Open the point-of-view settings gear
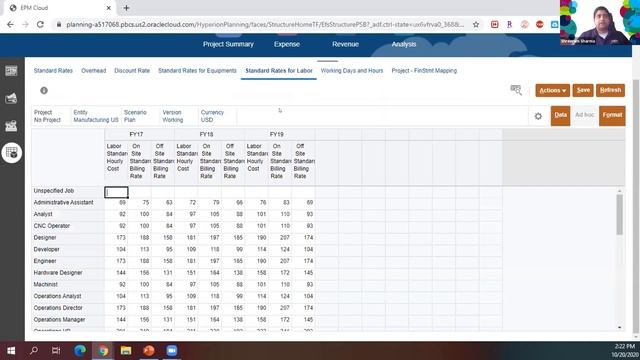This screenshot has height=360, width=640. click(x=538, y=116)
